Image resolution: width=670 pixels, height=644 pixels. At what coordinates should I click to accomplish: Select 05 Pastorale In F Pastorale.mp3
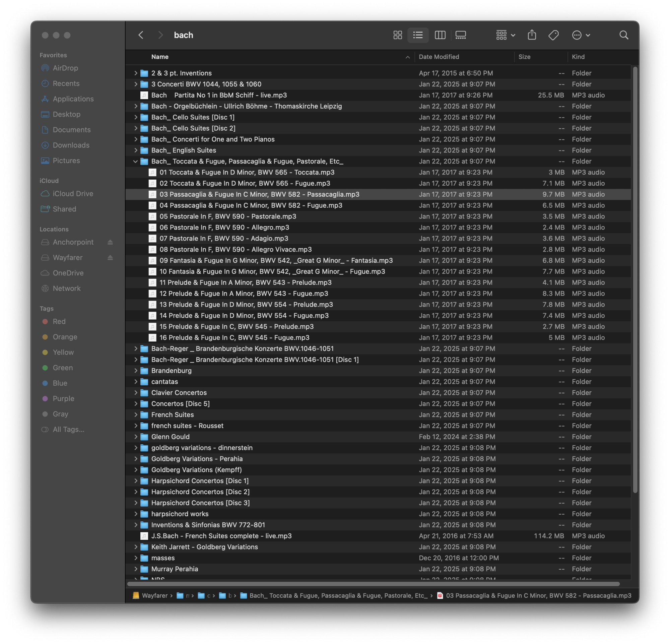(x=228, y=216)
